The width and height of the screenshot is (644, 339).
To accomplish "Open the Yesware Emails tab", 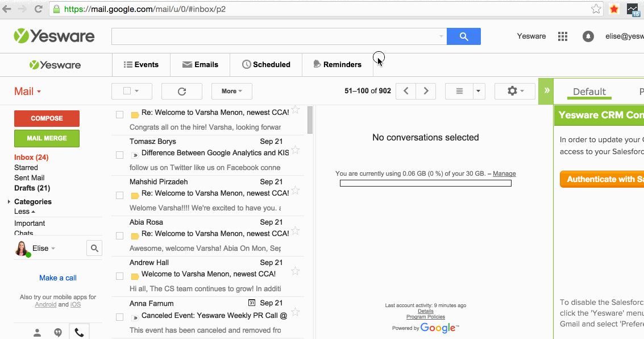I will 201,64.
